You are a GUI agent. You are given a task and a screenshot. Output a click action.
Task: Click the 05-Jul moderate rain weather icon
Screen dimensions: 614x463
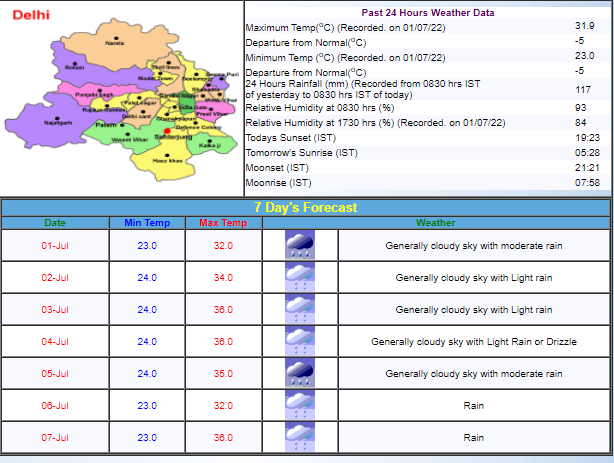tap(300, 373)
